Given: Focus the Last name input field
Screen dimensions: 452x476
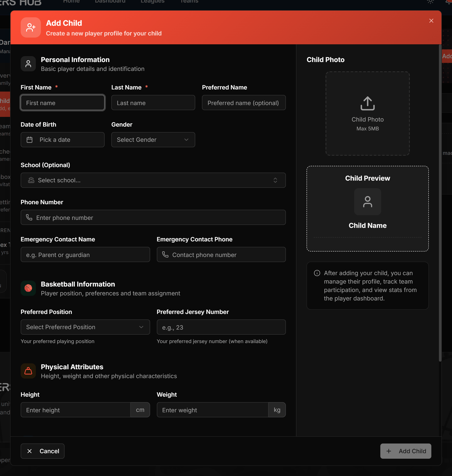Looking at the screenshot, I should click(x=153, y=103).
